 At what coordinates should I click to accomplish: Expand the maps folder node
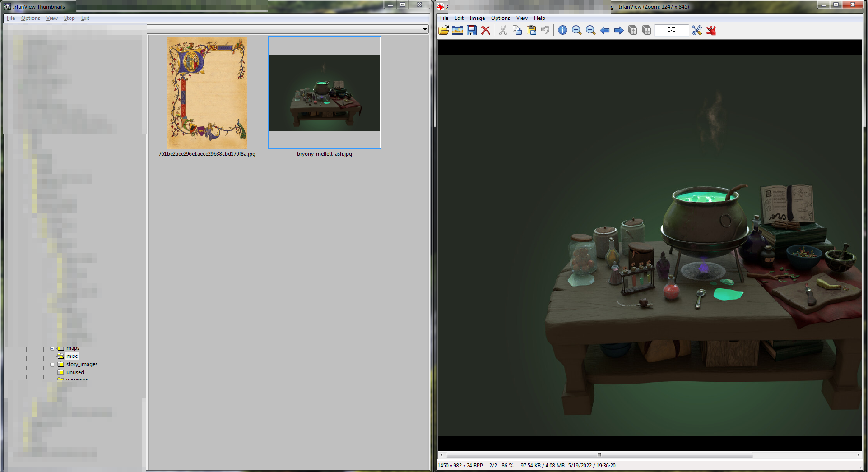(x=52, y=348)
